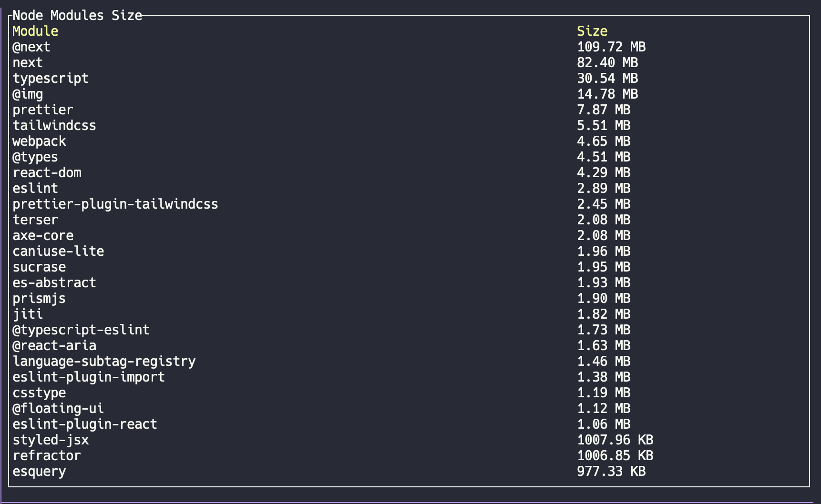This screenshot has height=504, width=821.
Task: Select the esquery module entry
Action: point(39,472)
